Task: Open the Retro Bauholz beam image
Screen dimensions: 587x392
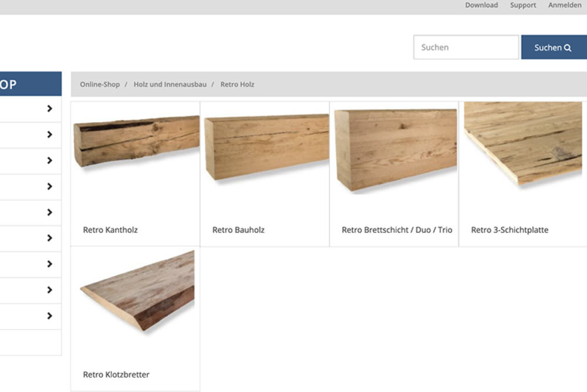Action: [x=266, y=147]
